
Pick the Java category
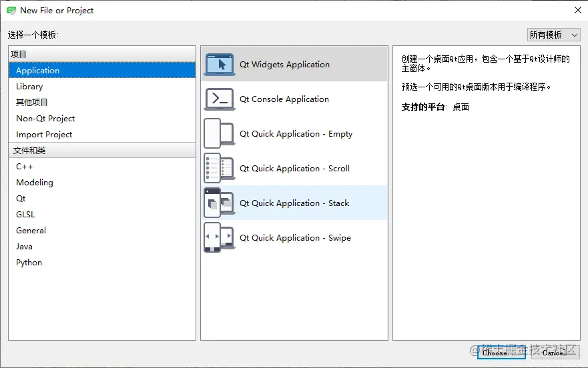click(102, 246)
